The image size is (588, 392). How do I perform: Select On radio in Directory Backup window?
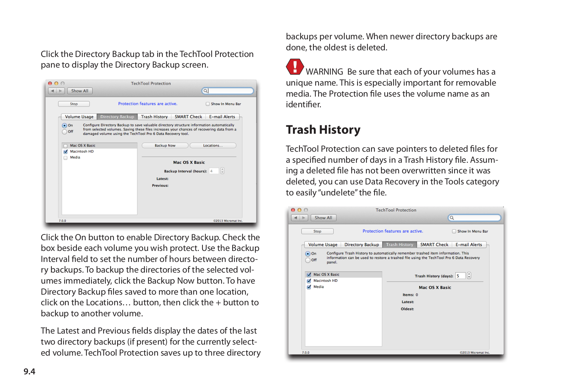tap(65, 126)
